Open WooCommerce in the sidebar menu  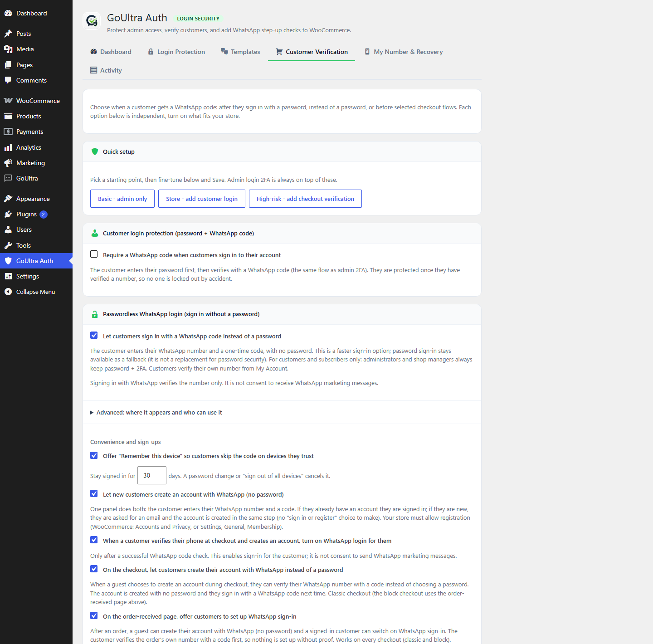coord(36,101)
